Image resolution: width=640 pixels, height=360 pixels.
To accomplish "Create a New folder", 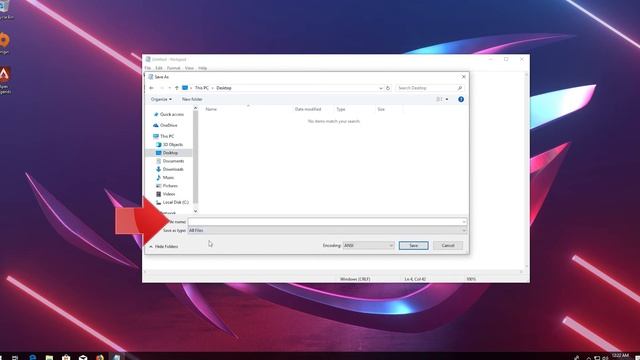I will pos(192,99).
